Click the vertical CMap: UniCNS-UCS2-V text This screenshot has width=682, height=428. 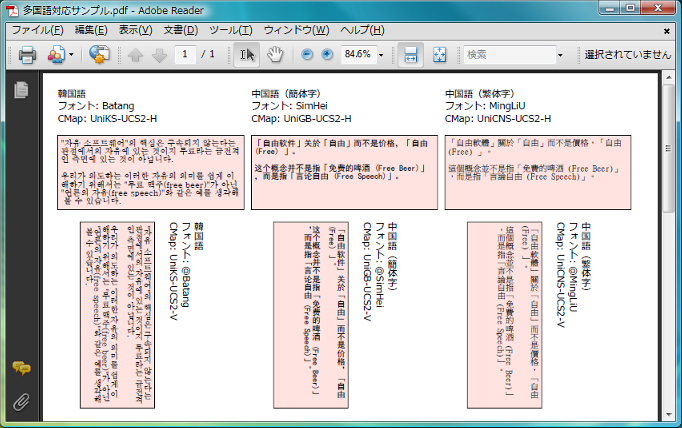point(561,275)
